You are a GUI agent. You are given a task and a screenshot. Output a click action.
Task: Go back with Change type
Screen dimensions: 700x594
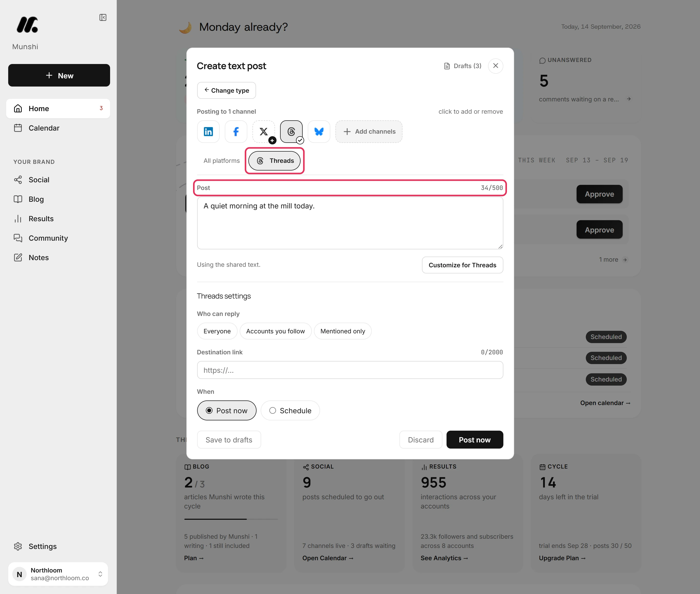click(226, 90)
